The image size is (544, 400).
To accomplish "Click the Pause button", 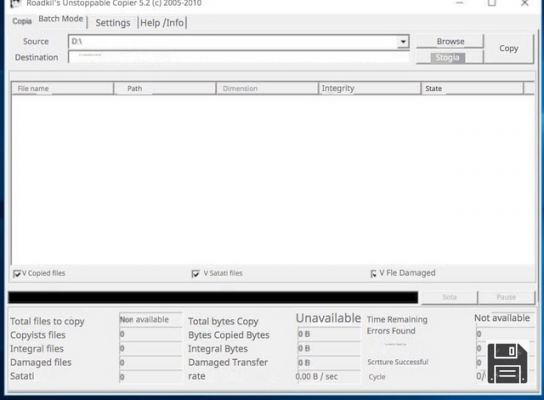I will [x=506, y=297].
